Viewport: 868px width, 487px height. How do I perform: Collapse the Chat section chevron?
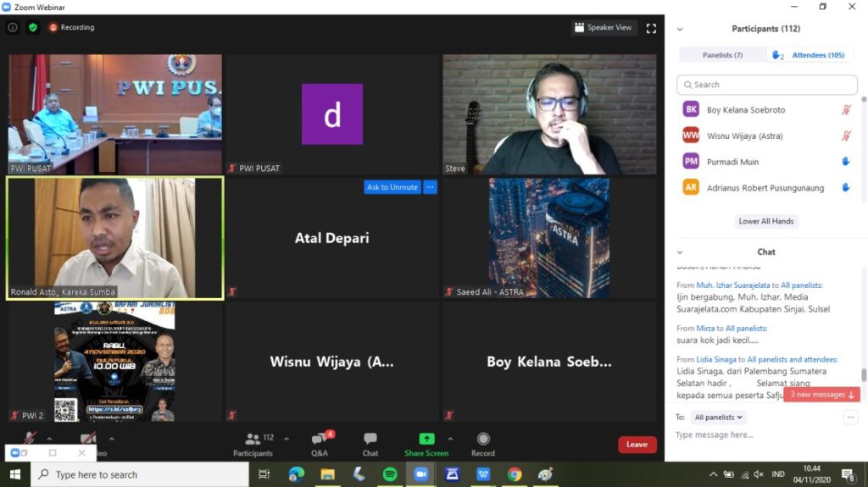point(680,252)
